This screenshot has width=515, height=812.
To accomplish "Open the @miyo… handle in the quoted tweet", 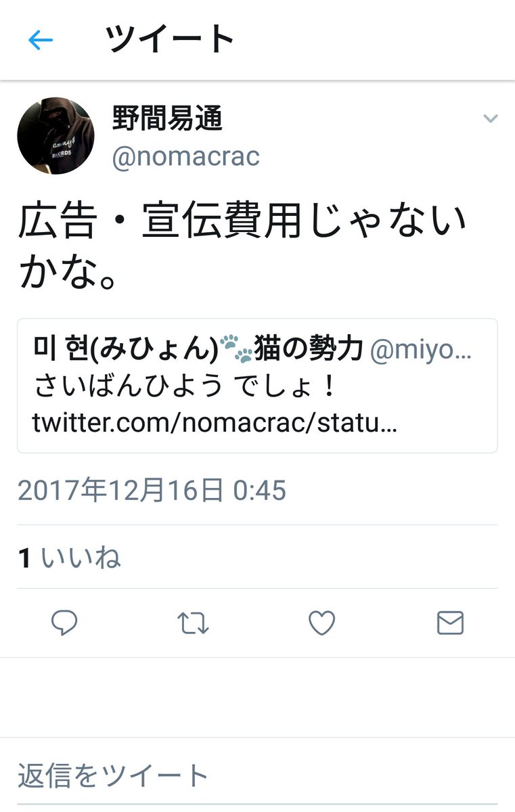I will pyautogui.click(x=422, y=349).
